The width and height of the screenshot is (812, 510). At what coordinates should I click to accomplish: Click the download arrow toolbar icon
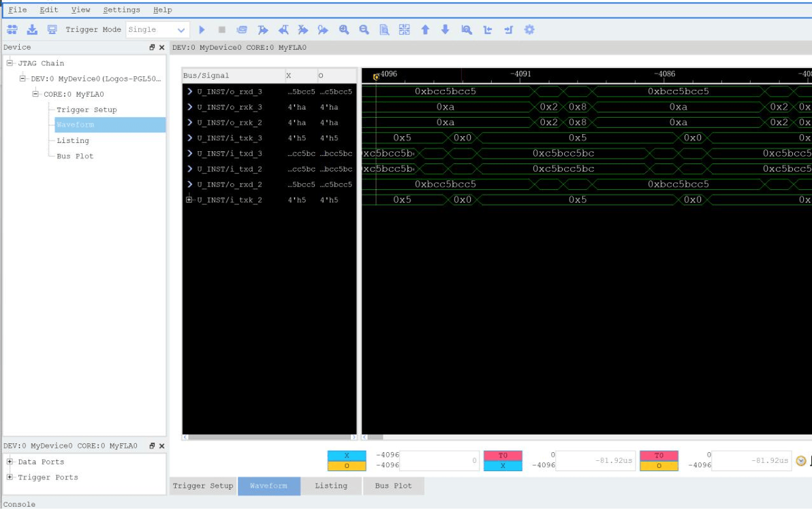[x=32, y=30]
